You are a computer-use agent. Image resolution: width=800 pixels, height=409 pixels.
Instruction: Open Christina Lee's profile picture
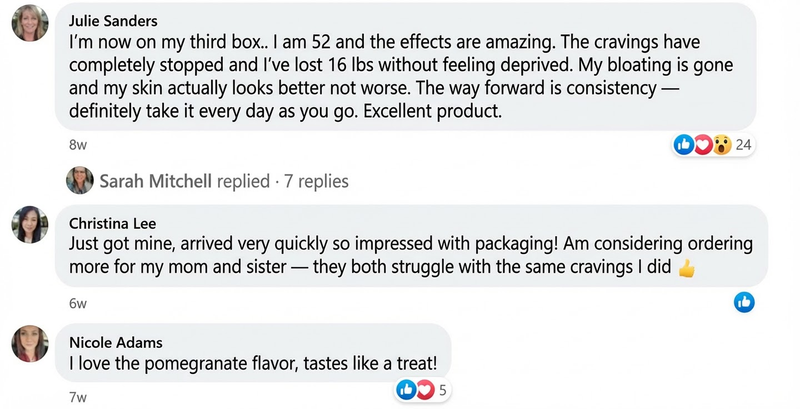pos(31,226)
